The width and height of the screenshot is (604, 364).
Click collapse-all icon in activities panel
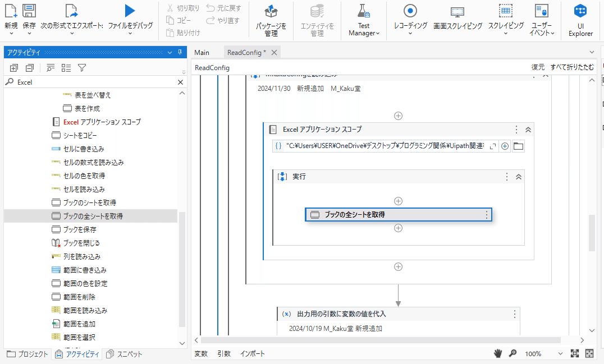pos(30,68)
